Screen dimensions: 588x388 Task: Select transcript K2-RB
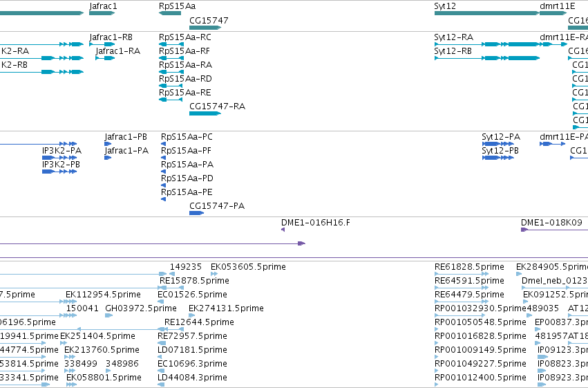(x=41, y=72)
